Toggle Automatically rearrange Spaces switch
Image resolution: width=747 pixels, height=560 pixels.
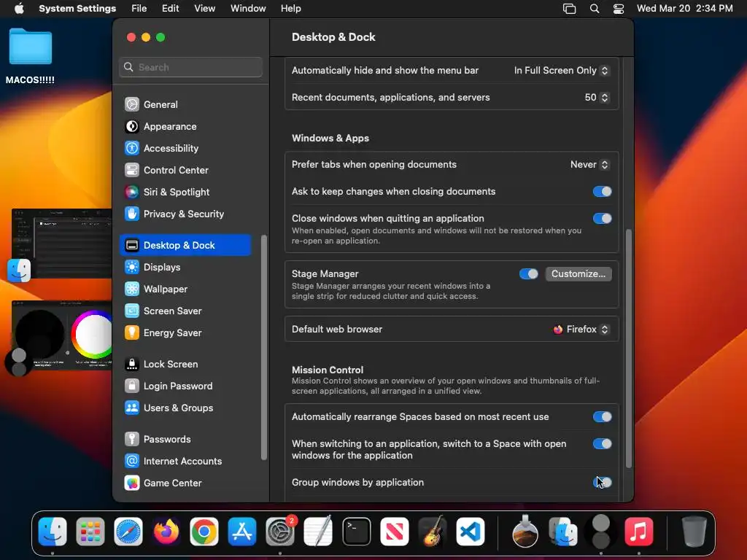pyautogui.click(x=602, y=416)
